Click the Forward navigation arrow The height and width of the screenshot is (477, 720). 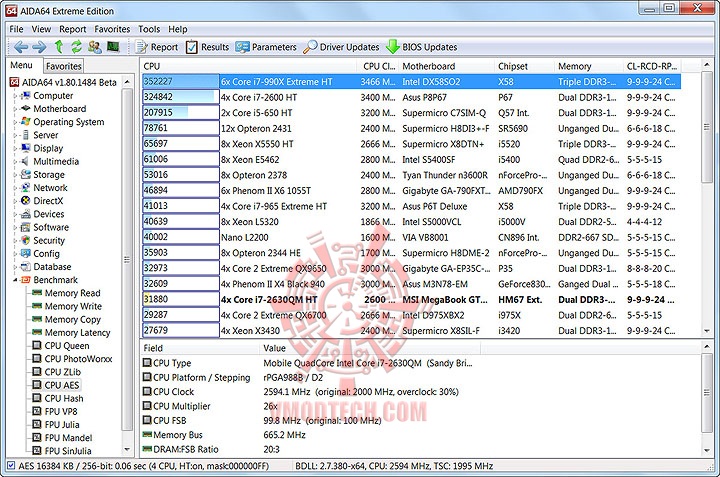pos(39,47)
